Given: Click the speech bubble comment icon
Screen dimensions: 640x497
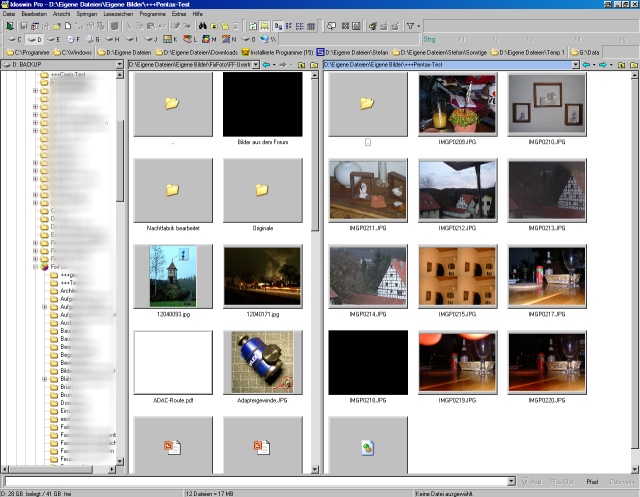Looking at the screenshot, I should [x=331, y=26].
